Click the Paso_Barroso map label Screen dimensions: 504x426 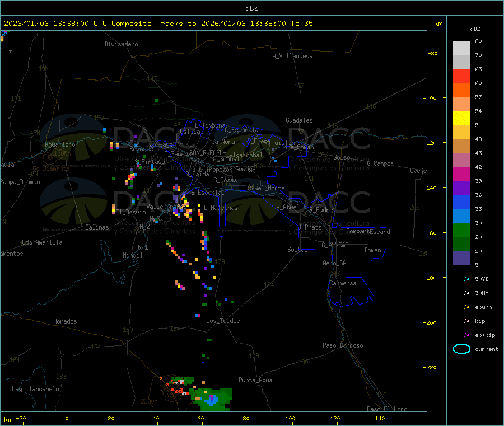pos(343,345)
